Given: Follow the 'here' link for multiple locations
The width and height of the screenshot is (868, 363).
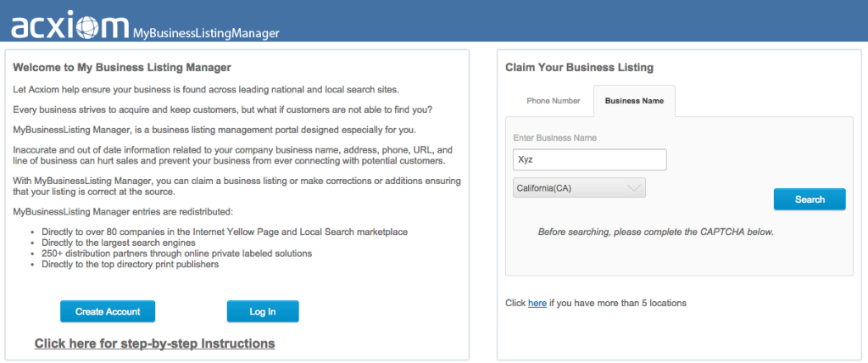Looking at the screenshot, I should [x=537, y=303].
